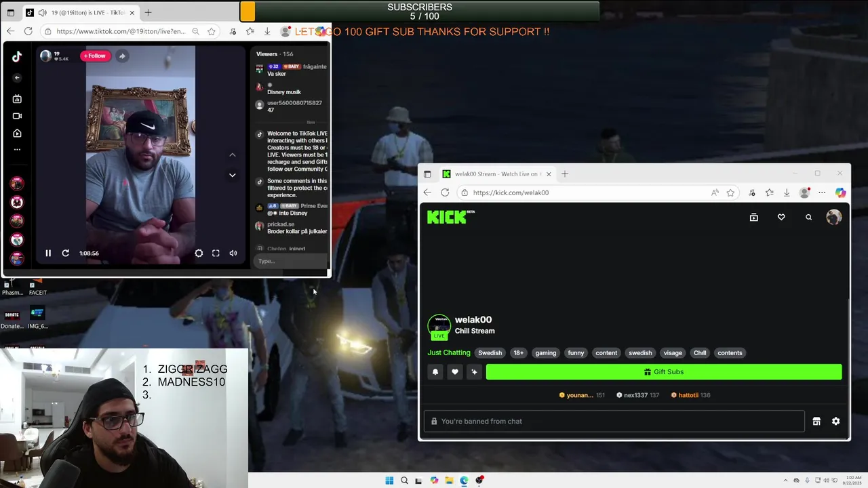This screenshot has height=488, width=868.
Task: Refresh the Kick page
Action: pyautogui.click(x=445, y=192)
